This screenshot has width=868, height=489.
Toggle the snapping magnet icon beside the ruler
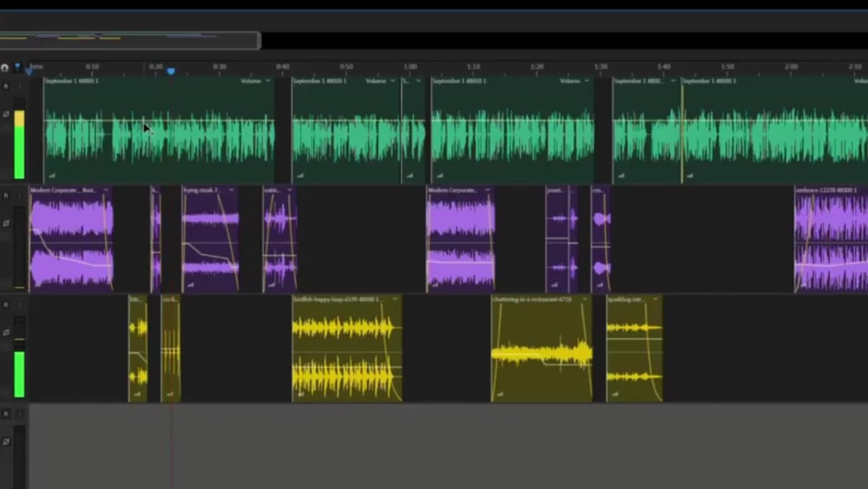[x=5, y=68]
